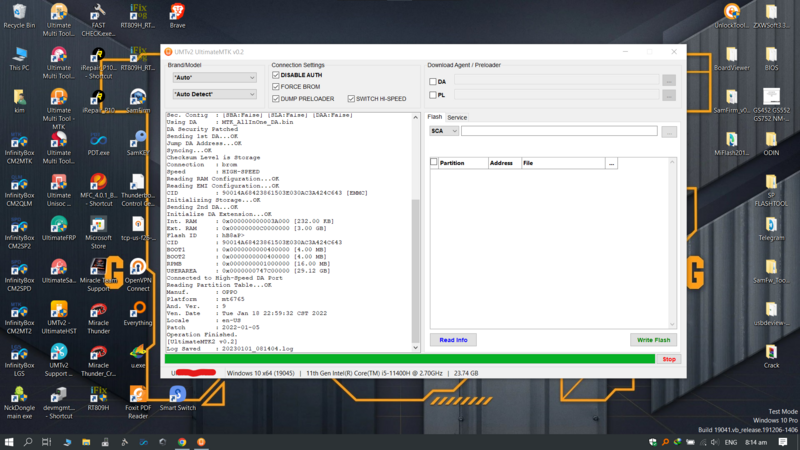The image size is (800, 450).
Task: Launch InfinityBox CM2MTK shortcut
Action: (19, 148)
